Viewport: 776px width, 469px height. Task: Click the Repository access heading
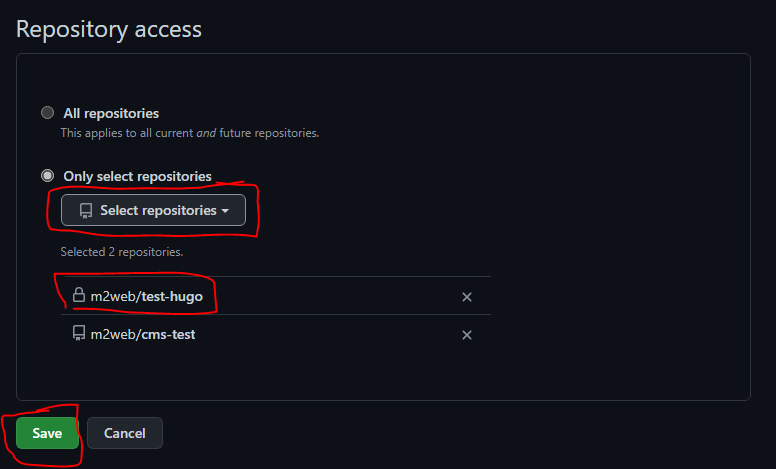(109, 30)
